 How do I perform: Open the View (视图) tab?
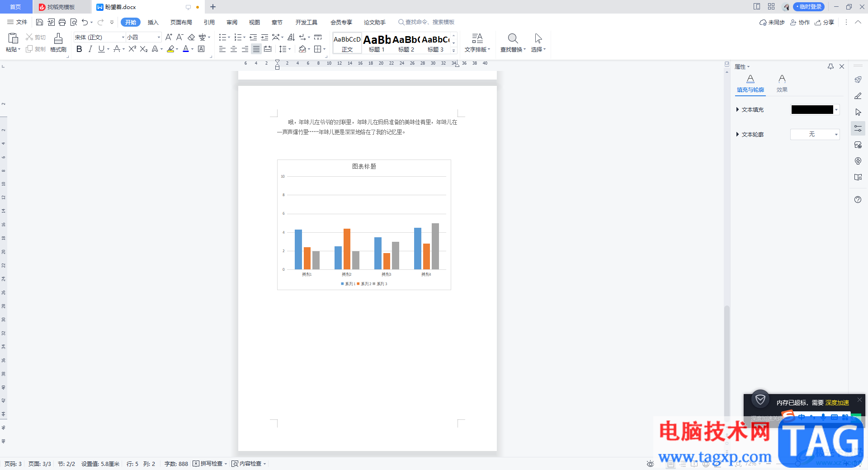pos(255,22)
